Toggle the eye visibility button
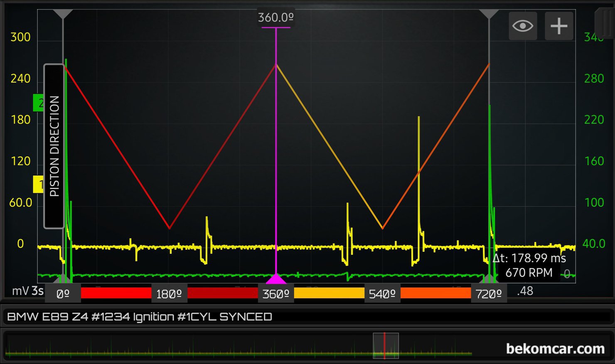Screen dimensions: 615x364 [x=523, y=26]
